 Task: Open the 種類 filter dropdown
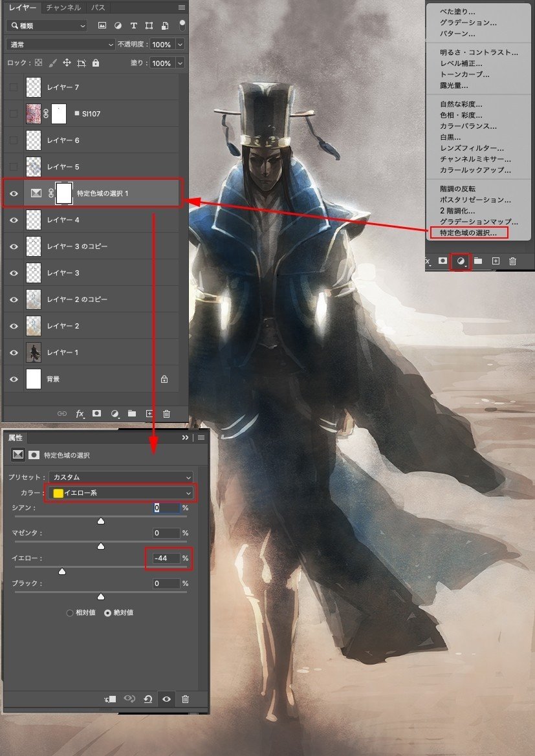tap(47, 26)
